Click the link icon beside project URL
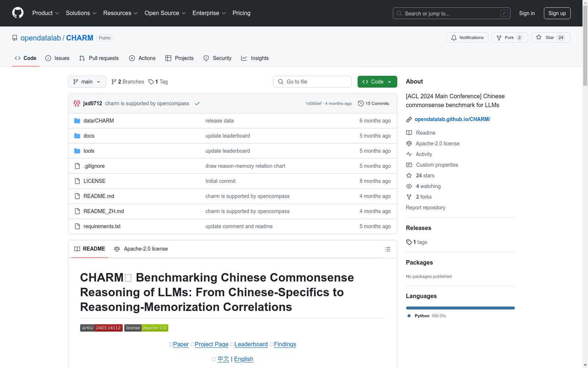Screen dimensions: 588x368 (x=409, y=120)
